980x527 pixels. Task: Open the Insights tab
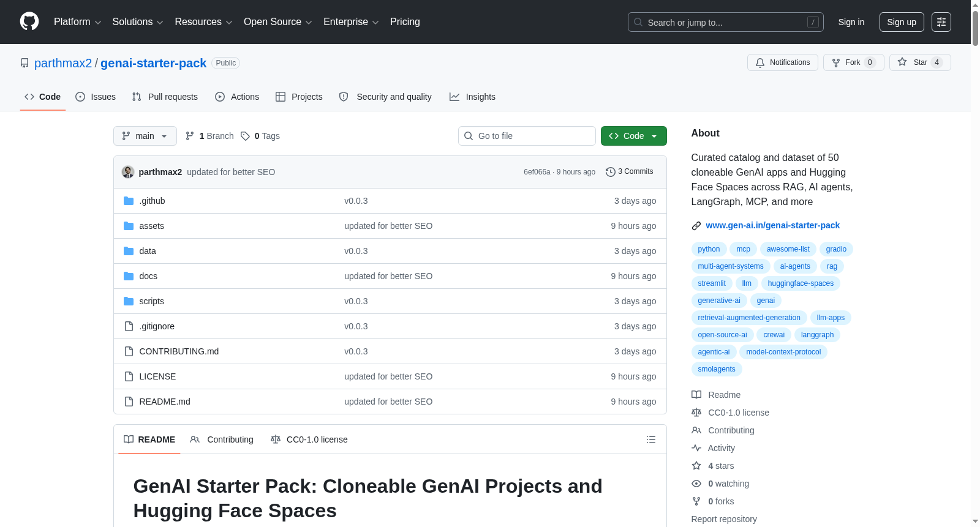(x=472, y=97)
